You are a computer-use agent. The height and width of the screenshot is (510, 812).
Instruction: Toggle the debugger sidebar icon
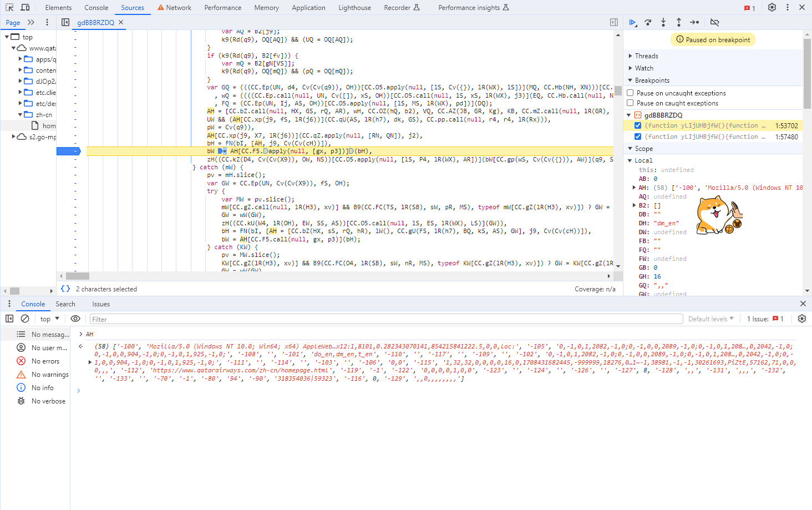point(614,22)
